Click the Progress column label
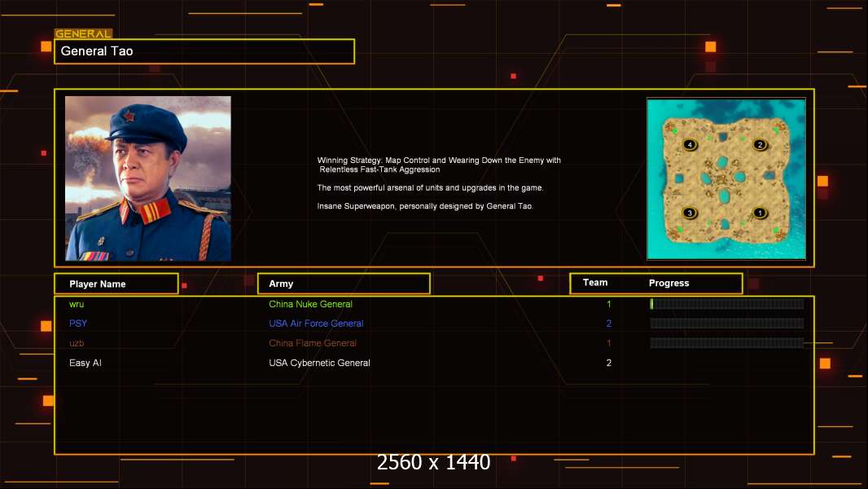This screenshot has width=868, height=489. (669, 283)
